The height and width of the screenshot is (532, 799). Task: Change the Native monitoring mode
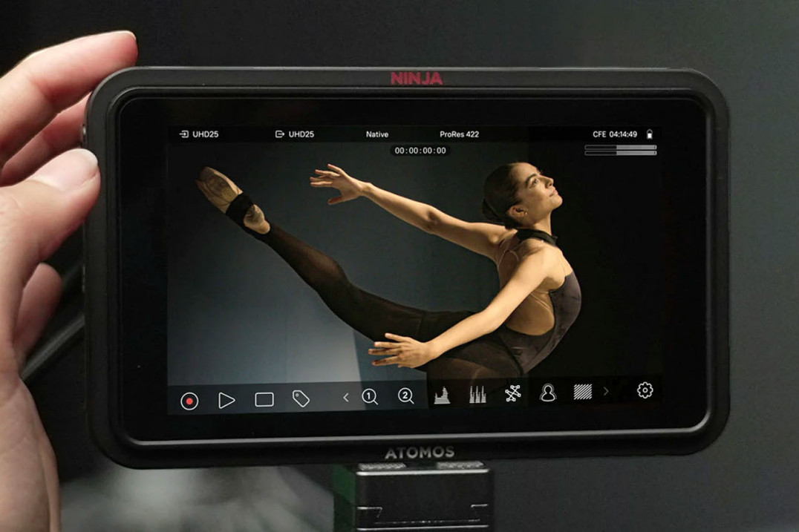point(377,134)
